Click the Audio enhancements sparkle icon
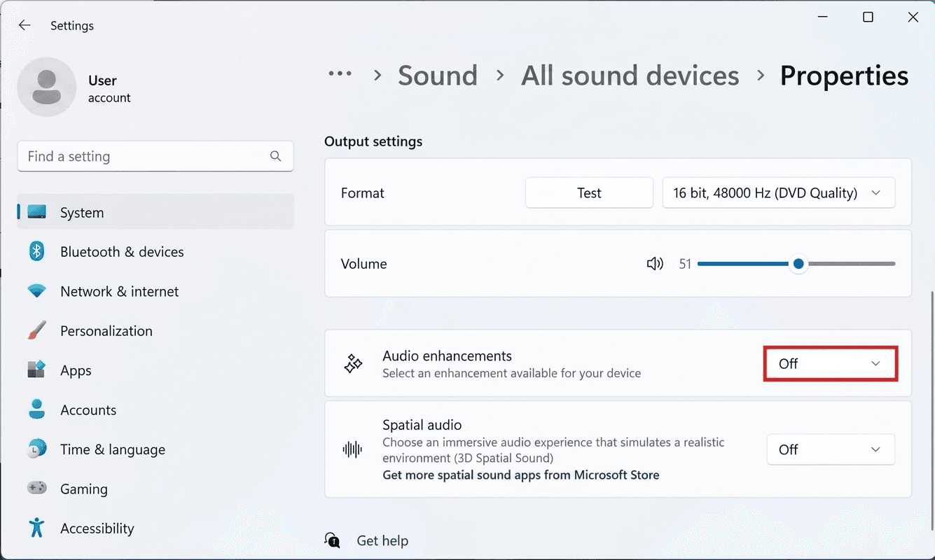This screenshot has width=935, height=560. 353,363
